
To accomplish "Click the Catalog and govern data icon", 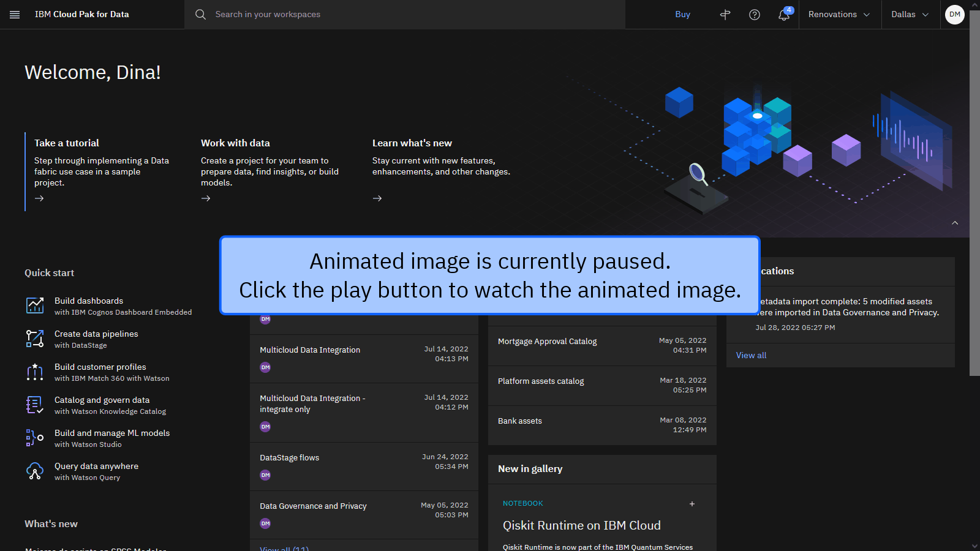I will point(35,405).
